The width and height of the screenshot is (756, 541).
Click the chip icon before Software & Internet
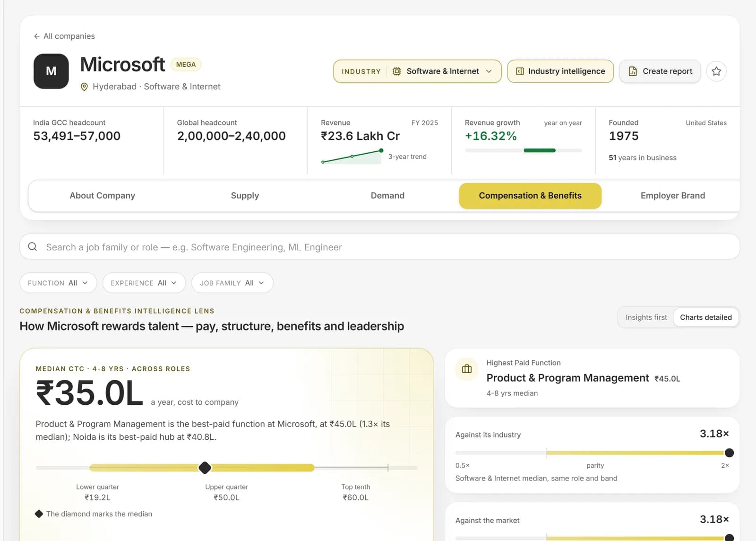coord(397,71)
